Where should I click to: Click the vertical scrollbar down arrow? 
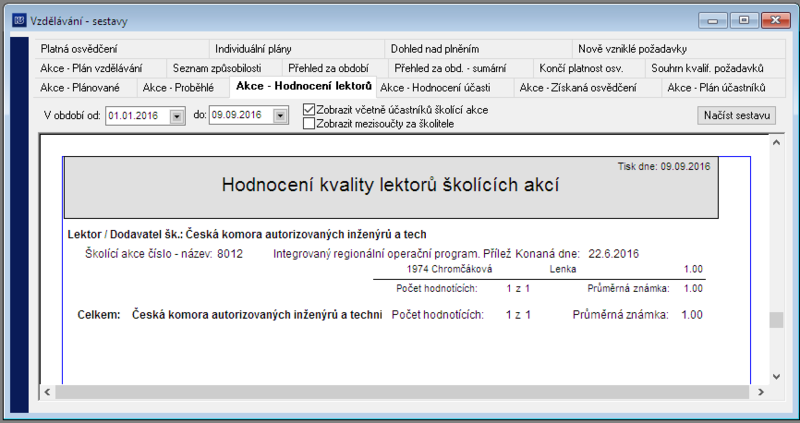point(777,377)
